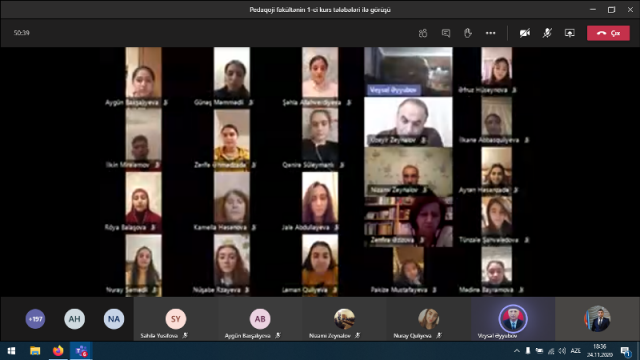This screenshot has height=360, width=640.
Task: Open the more actions ellipsis menu
Action: 491,33
